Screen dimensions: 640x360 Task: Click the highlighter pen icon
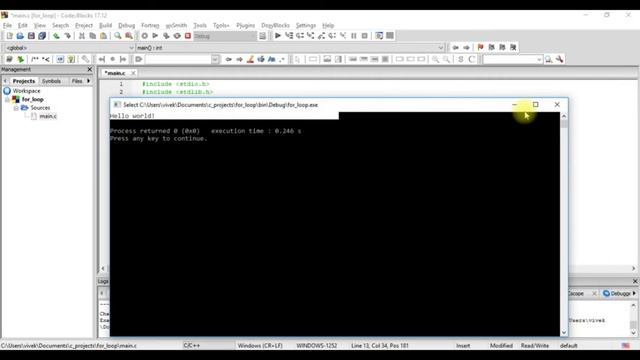250,60
